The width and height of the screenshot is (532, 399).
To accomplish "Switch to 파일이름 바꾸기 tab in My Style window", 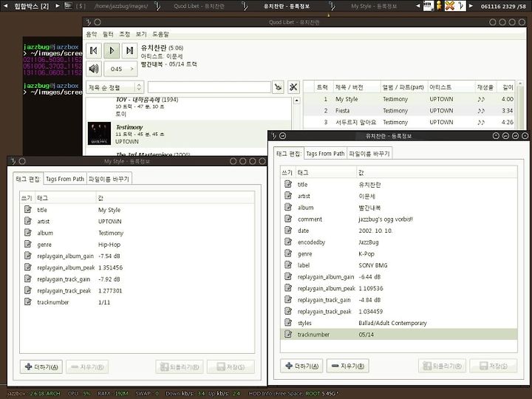I will coord(109,179).
